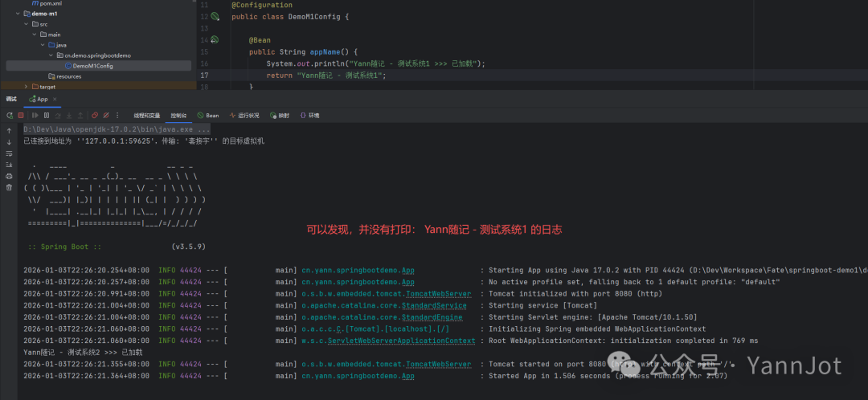Open App class link in first log line
Viewport: 868px width, 400px height.
tap(408, 271)
